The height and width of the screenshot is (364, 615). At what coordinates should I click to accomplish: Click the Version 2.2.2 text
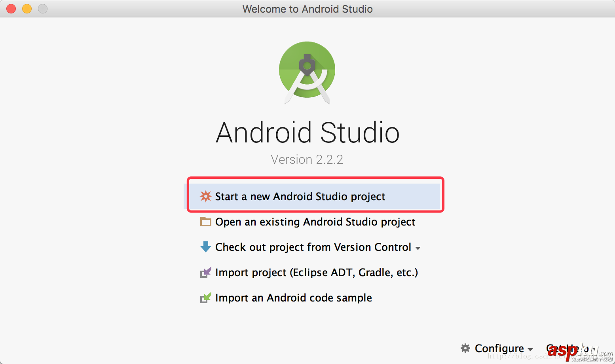click(307, 159)
